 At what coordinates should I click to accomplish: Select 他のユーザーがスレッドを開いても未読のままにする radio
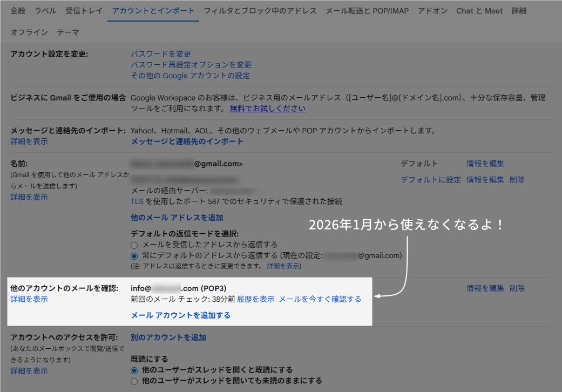click(x=134, y=381)
